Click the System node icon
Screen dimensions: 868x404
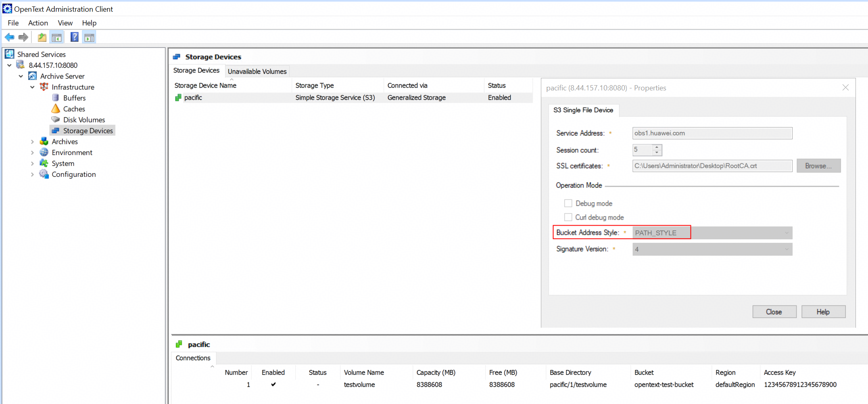tap(44, 163)
